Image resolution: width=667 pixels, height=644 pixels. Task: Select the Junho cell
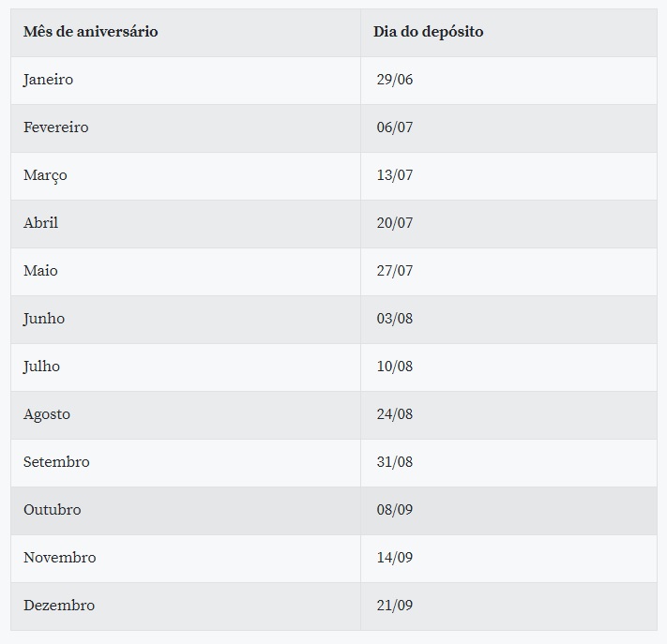44,319
